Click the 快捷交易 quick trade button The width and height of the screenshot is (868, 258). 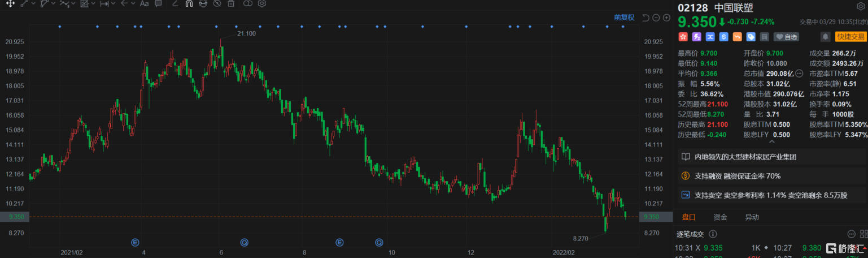(x=850, y=37)
